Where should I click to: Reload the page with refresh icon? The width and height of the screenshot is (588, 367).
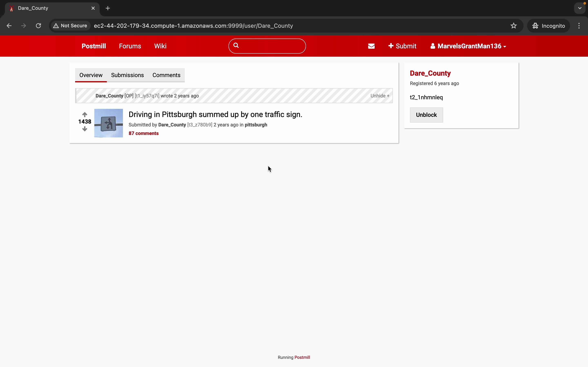click(38, 26)
